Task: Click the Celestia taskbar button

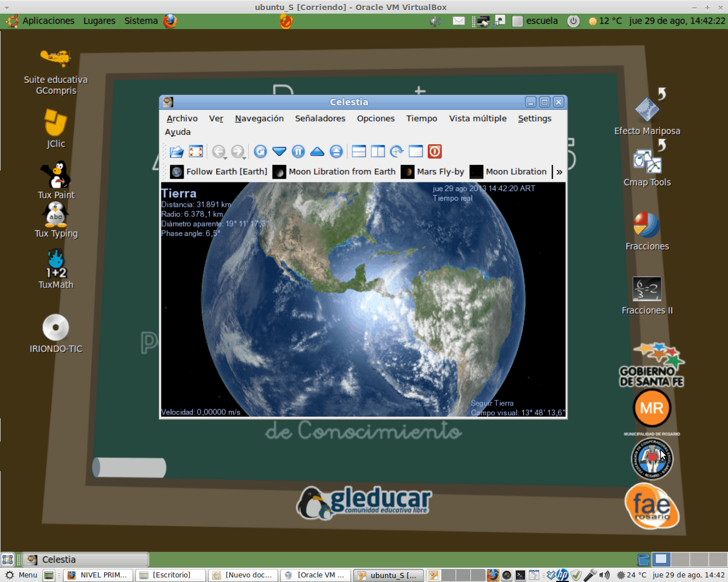Action: (x=85, y=560)
